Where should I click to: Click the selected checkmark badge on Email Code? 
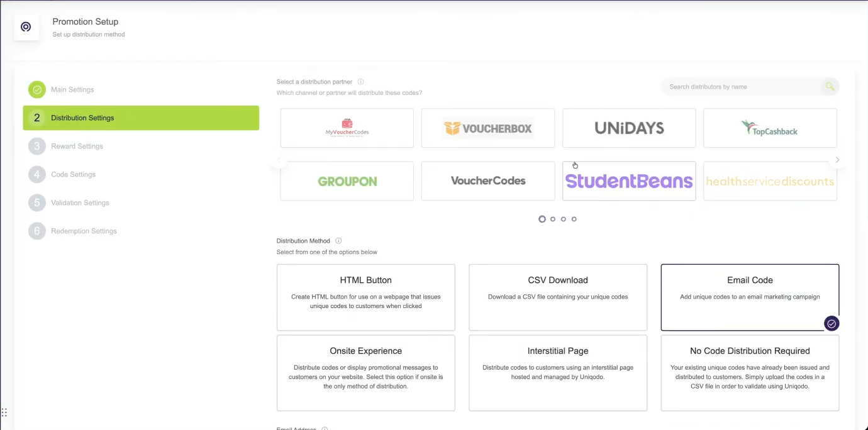832,324
